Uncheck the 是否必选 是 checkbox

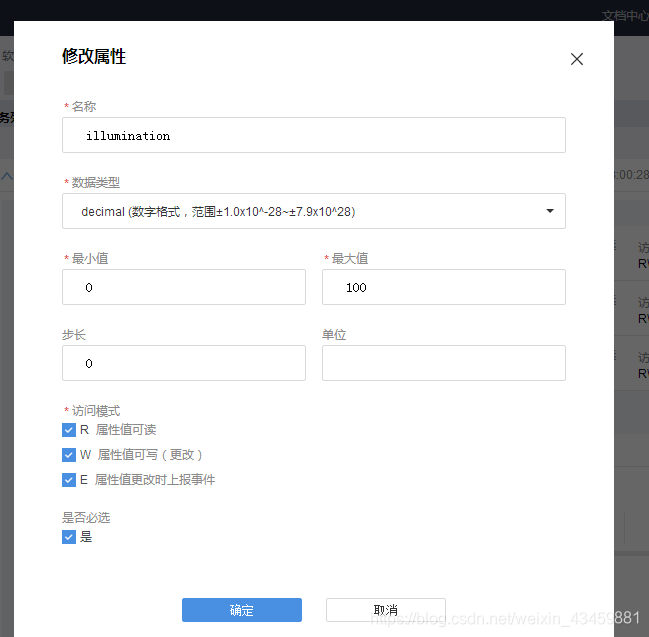(69, 537)
